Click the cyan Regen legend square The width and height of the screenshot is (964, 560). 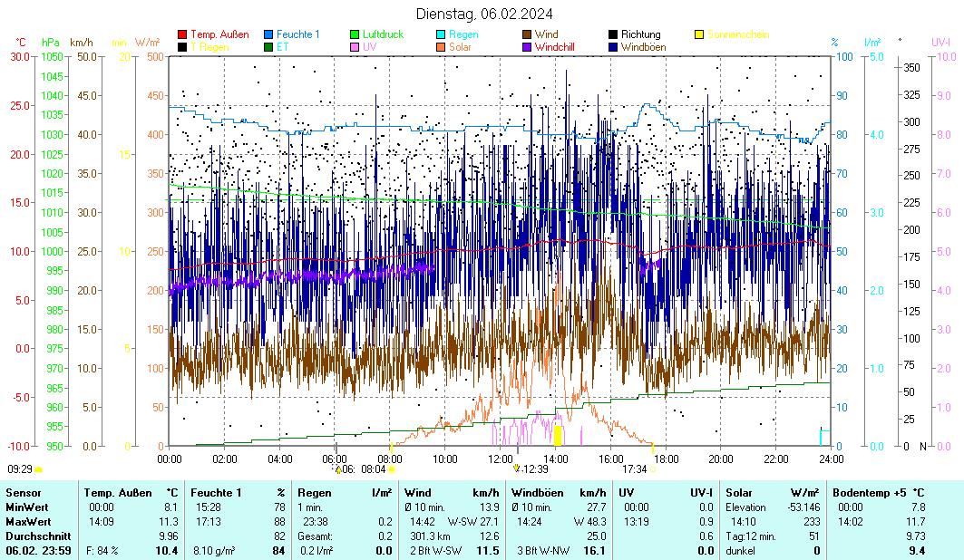click(441, 34)
